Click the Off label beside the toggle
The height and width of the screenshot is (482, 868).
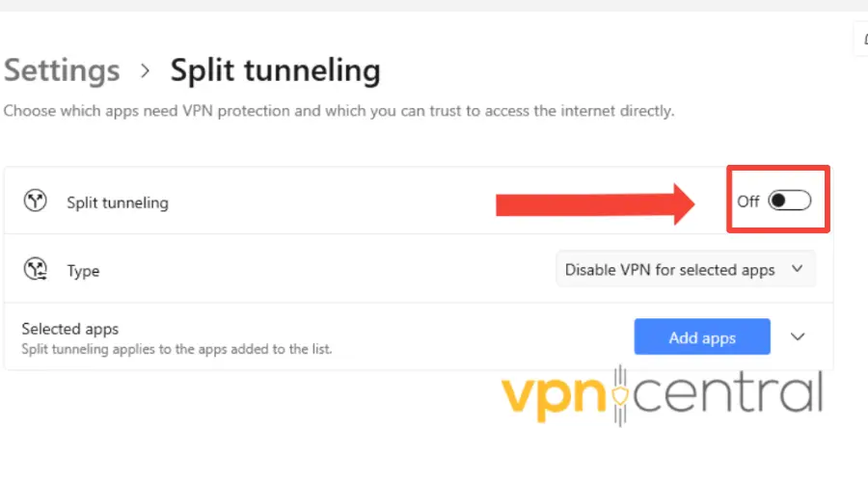(x=747, y=201)
